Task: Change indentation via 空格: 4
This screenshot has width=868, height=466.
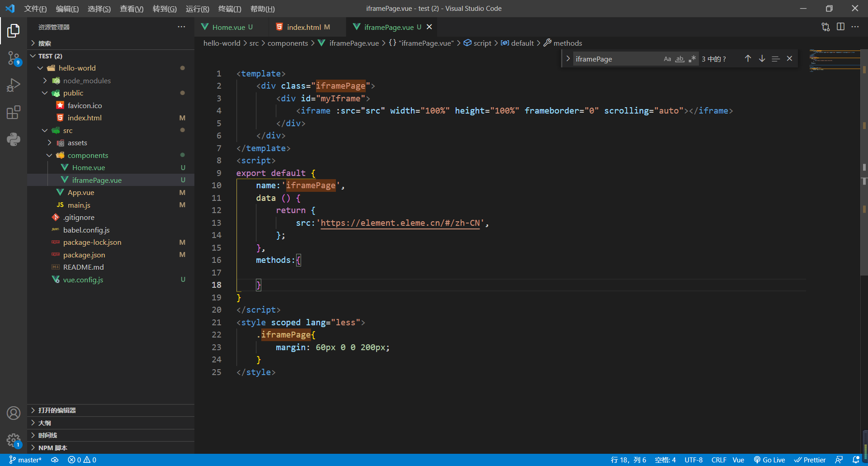Action: (665, 460)
